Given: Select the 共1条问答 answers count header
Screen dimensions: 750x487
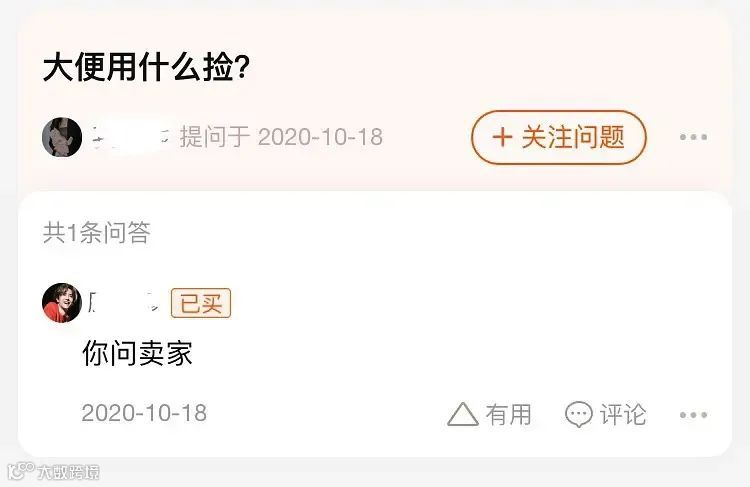Looking at the screenshot, I should (97, 232).
